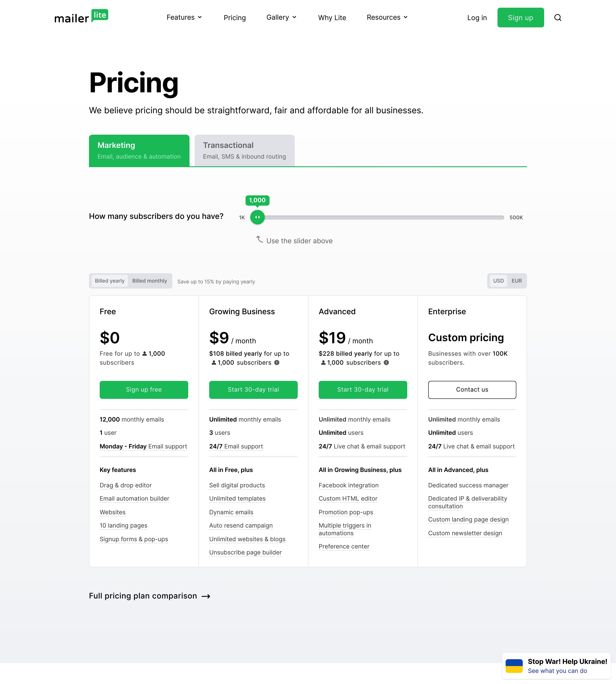The height and width of the screenshot is (684, 616).
Task: Select Billed yearly option
Action: click(x=110, y=281)
